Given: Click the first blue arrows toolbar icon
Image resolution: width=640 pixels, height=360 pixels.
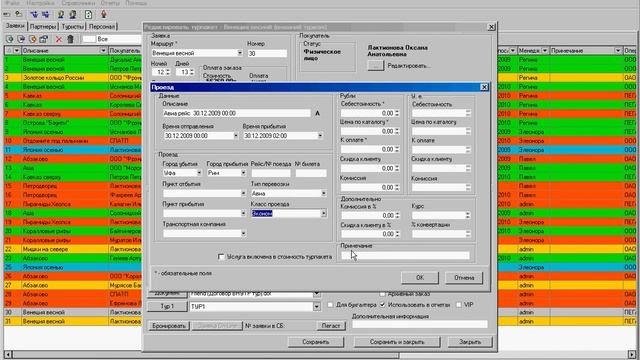Looking at the screenshot, I should (34, 15).
